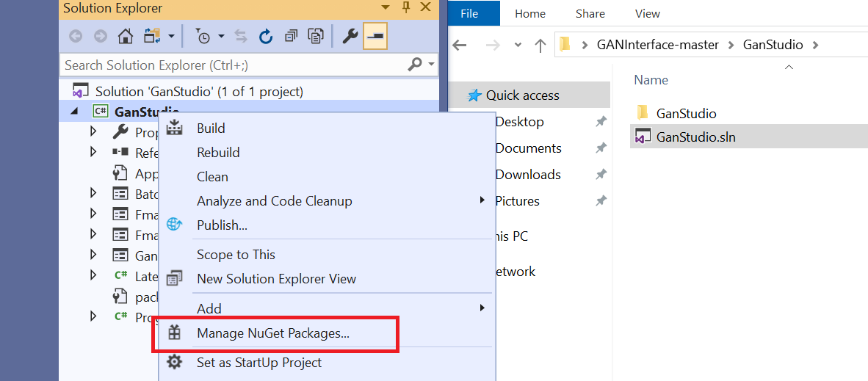This screenshot has height=381, width=868.
Task: Click the Back navigation icon in Solution Explorer
Action: (x=76, y=37)
